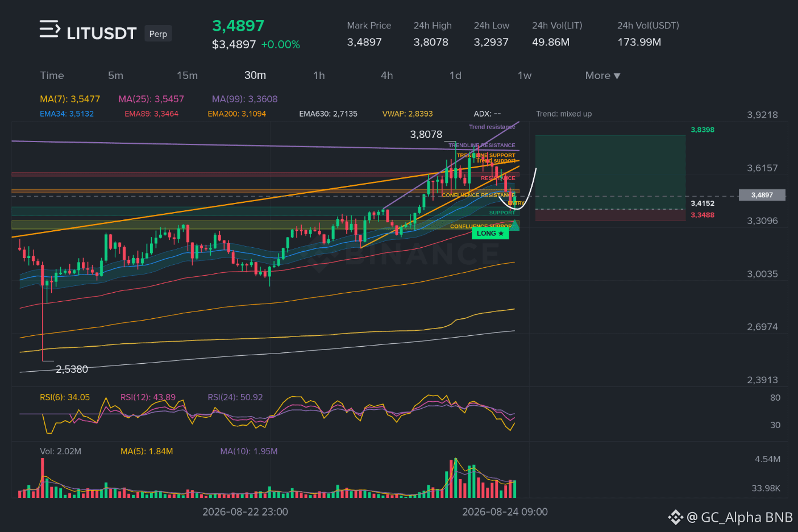The width and height of the screenshot is (798, 532).
Task: Switch to the 1d interval
Action: click(x=455, y=76)
